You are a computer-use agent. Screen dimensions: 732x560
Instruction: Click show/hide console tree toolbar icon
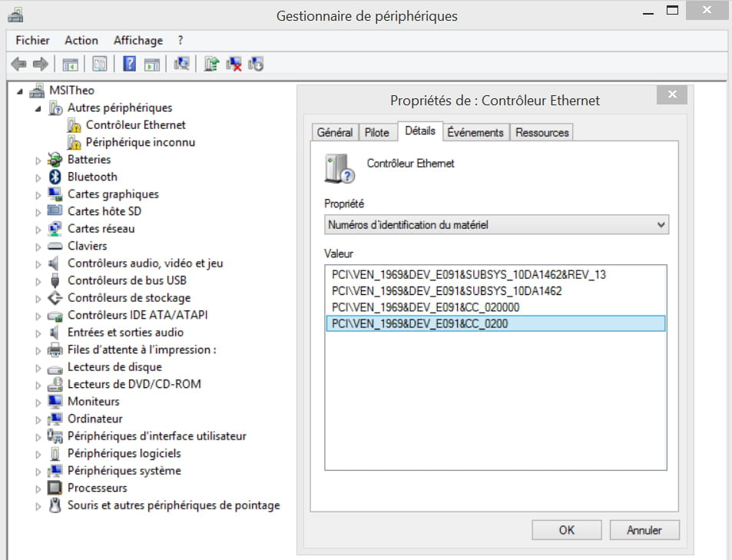(x=70, y=64)
